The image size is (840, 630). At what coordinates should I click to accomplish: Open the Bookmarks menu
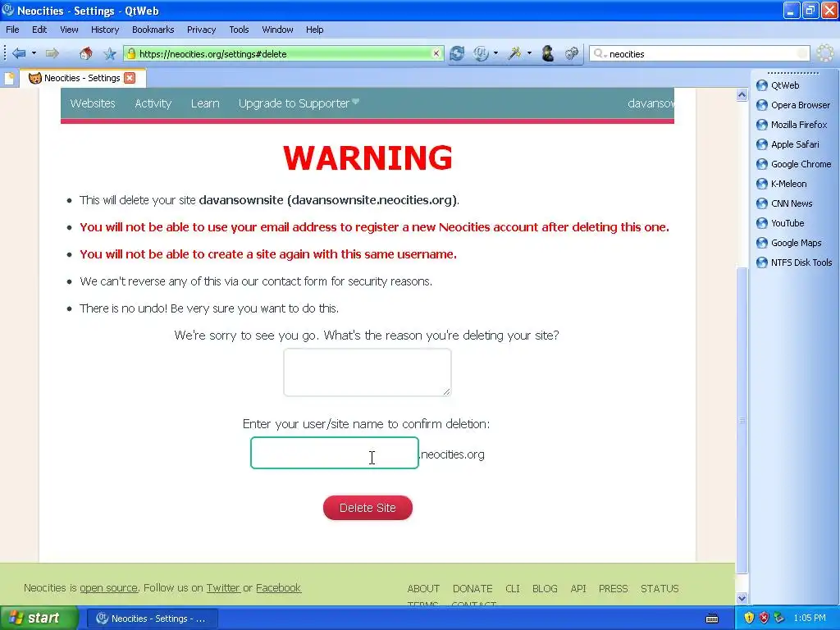click(x=153, y=30)
